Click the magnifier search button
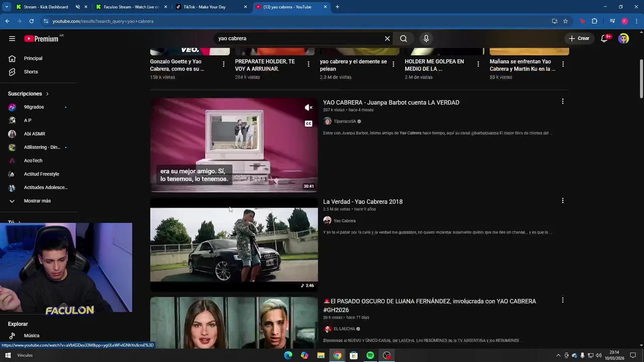Viewport: 644px width, 362px height. click(404, 38)
